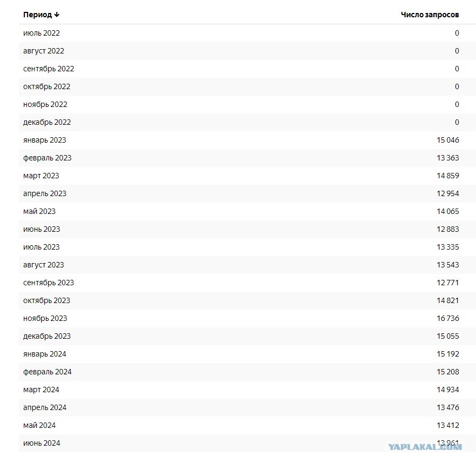The width and height of the screenshot is (476, 463).
Task: Click the 14 859 requests value
Action: (448, 176)
